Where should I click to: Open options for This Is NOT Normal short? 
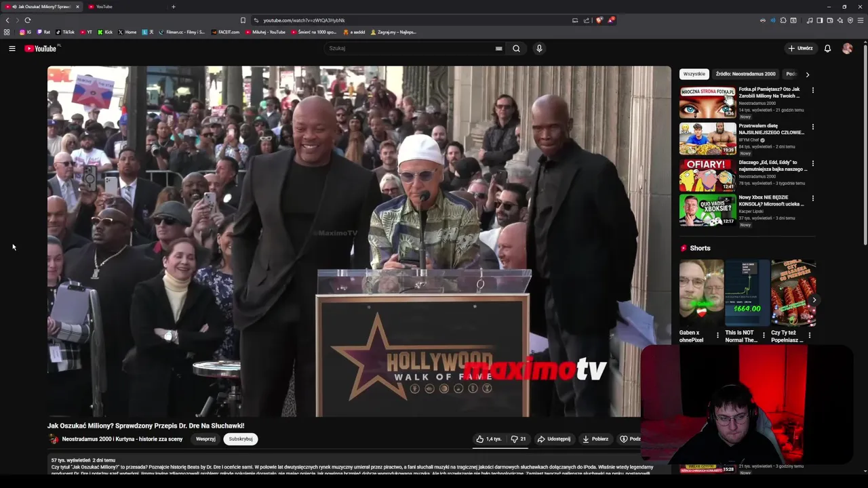click(x=764, y=335)
